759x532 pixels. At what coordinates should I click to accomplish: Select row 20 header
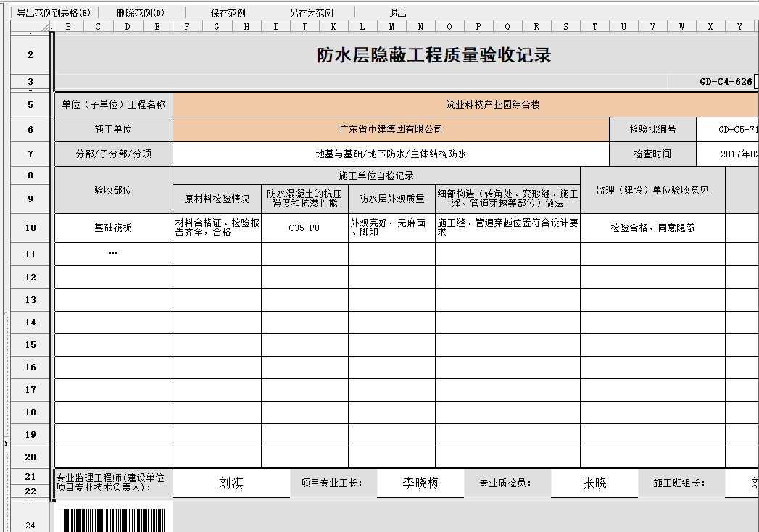pyautogui.click(x=30, y=457)
